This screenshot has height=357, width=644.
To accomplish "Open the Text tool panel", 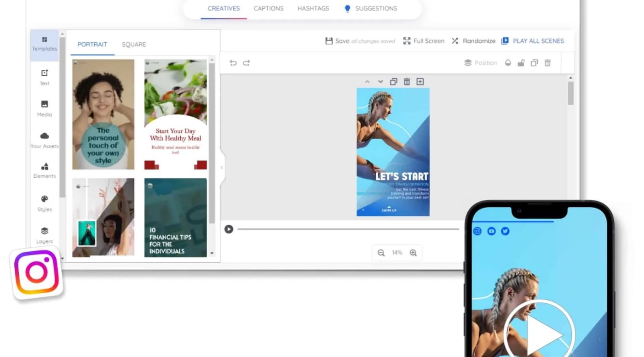I will [x=45, y=77].
